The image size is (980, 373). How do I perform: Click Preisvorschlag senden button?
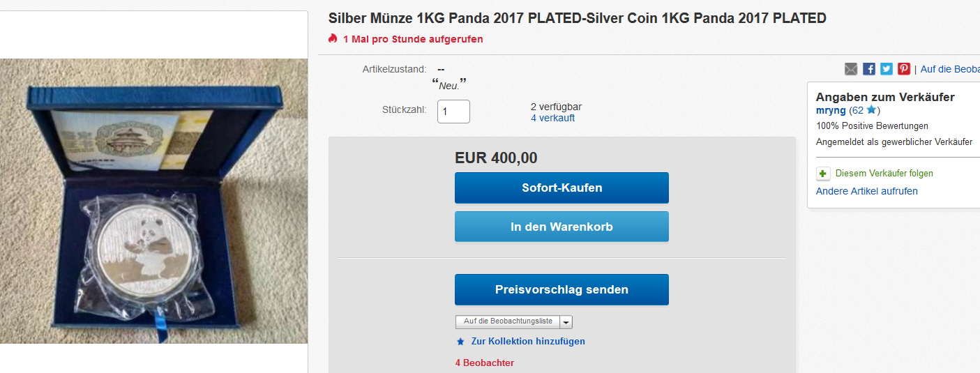(x=561, y=289)
